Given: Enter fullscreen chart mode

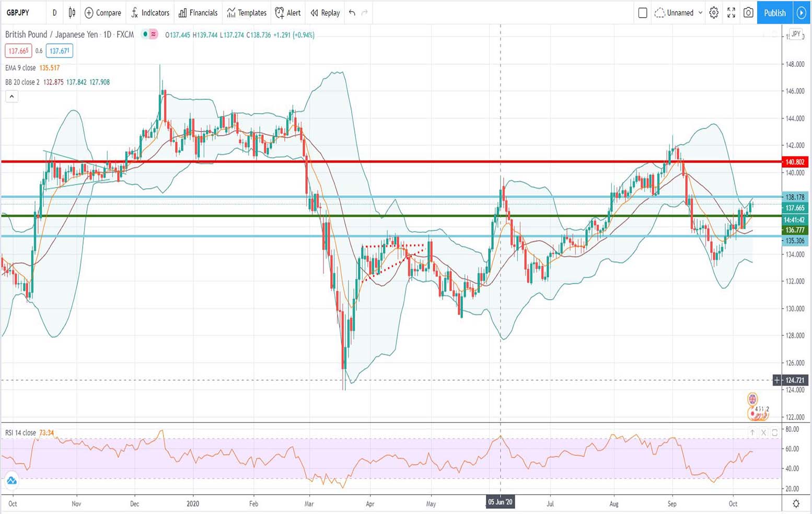Looking at the screenshot, I should point(731,13).
